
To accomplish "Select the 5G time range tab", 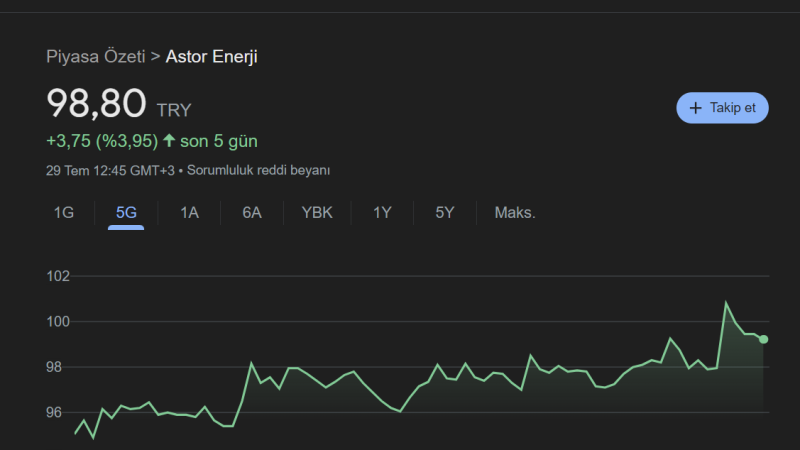I will 126,213.
